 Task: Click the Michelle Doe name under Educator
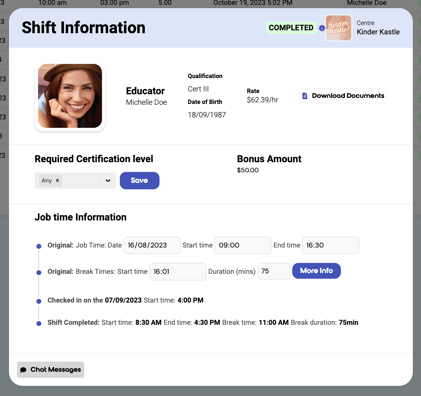coord(146,102)
